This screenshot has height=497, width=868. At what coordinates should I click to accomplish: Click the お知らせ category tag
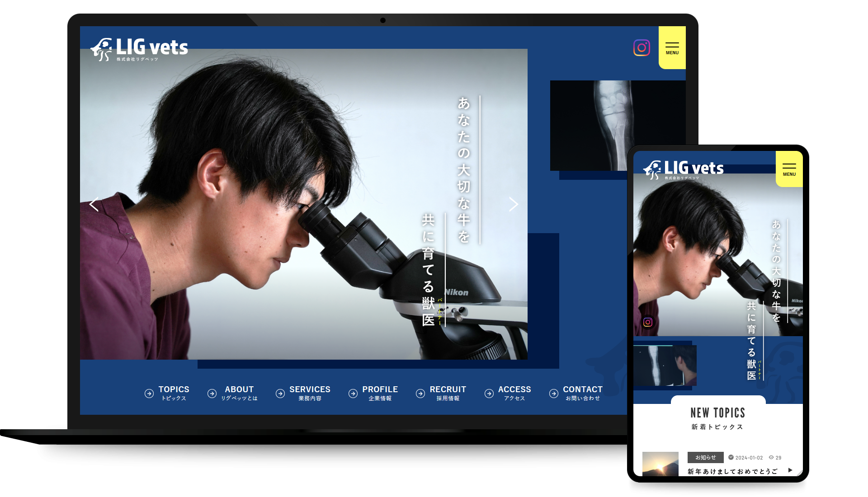click(x=706, y=457)
